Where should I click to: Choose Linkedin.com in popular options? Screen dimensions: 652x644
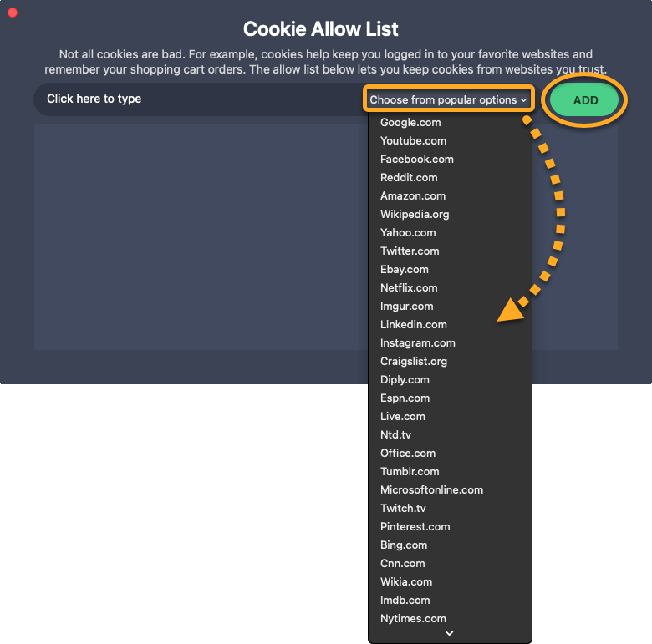point(413,325)
